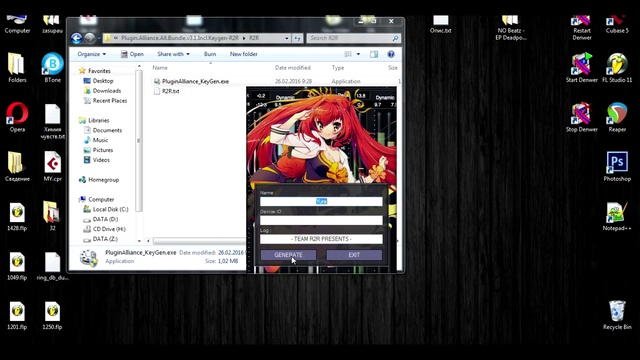This screenshot has width=640, height=360.
Task: Open Videos library
Action: pos(97,160)
